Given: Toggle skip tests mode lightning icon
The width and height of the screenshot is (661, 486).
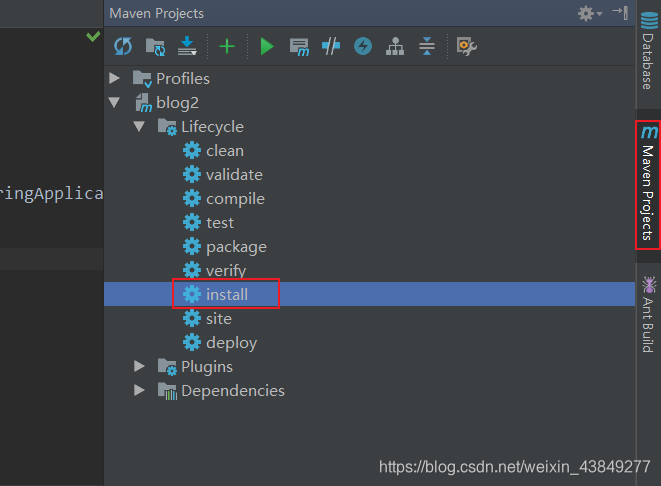Looking at the screenshot, I should [363, 46].
